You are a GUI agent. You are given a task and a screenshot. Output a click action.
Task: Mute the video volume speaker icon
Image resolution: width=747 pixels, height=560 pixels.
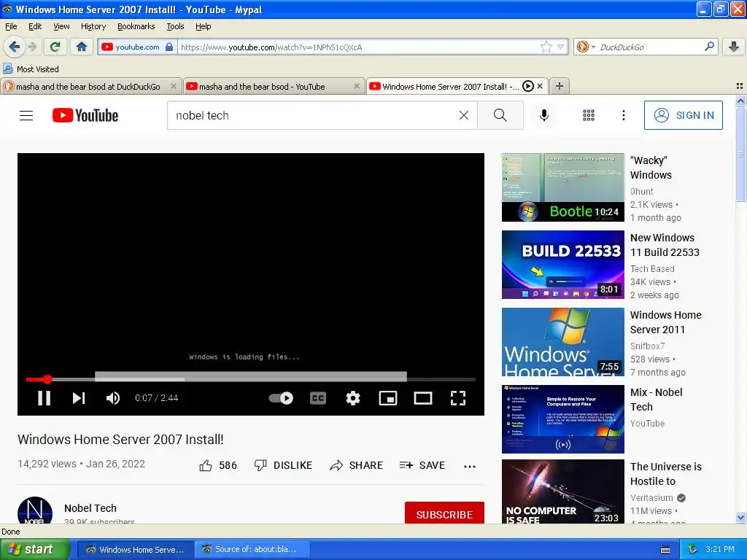point(113,398)
